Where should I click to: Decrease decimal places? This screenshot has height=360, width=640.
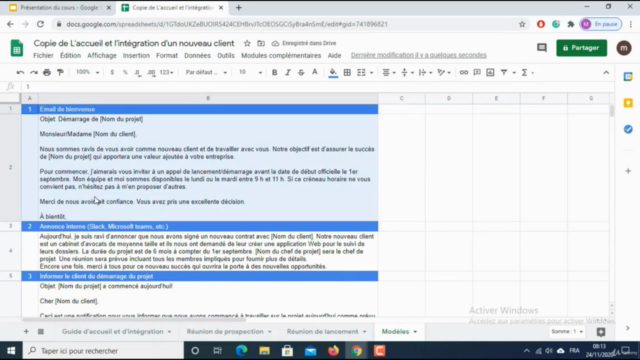138,73
